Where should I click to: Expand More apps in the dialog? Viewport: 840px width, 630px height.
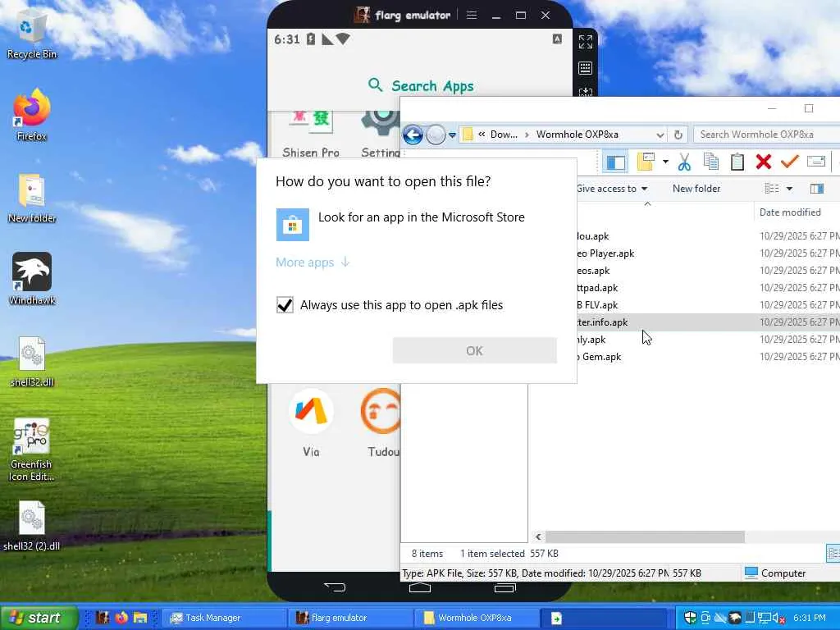pos(313,262)
